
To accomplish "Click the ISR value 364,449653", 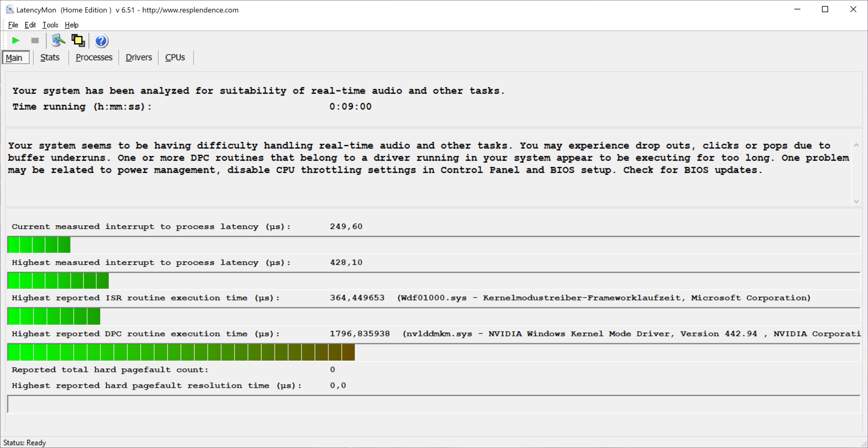I will (x=357, y=298).
